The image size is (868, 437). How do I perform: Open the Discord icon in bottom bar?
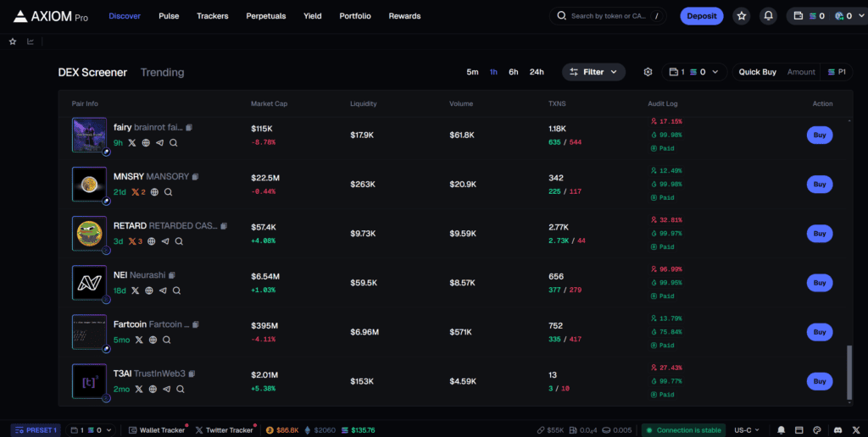click(837, 430)
